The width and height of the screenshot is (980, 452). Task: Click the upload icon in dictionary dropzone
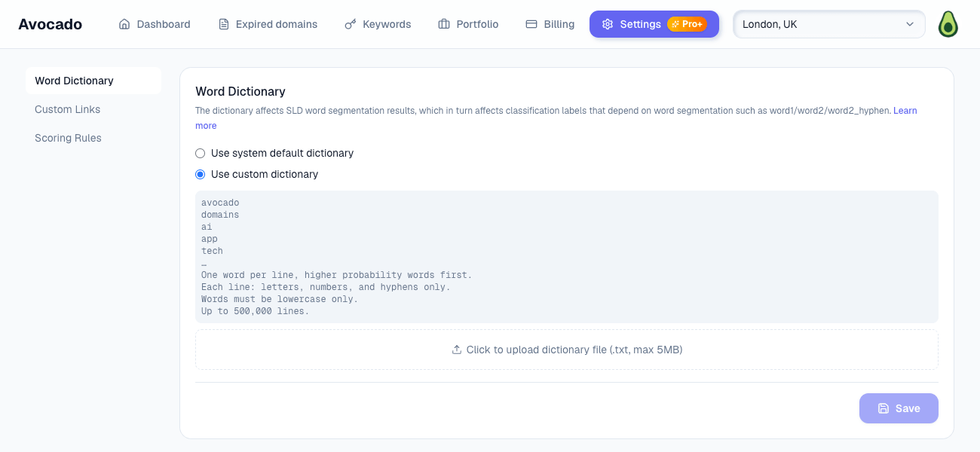(x=456, y=350)
